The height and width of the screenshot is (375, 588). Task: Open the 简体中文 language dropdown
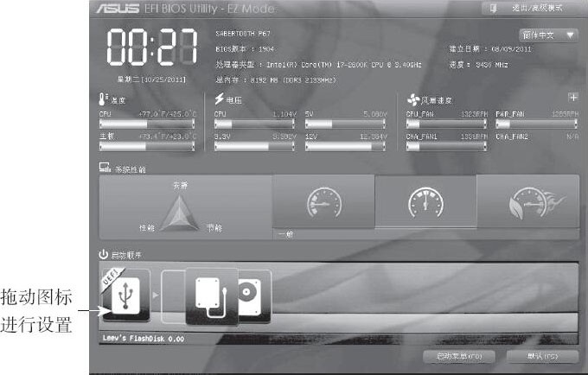(548, 35)
